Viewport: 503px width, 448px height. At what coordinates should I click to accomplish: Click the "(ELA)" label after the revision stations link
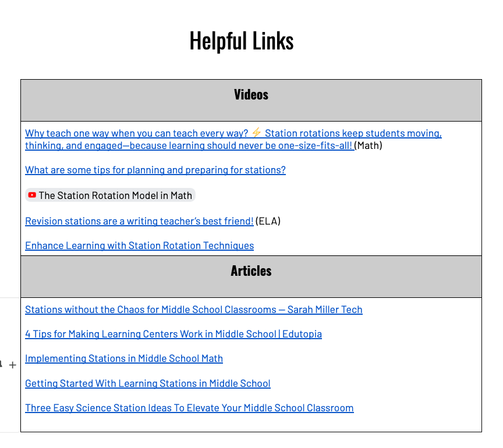click(268, 221)
